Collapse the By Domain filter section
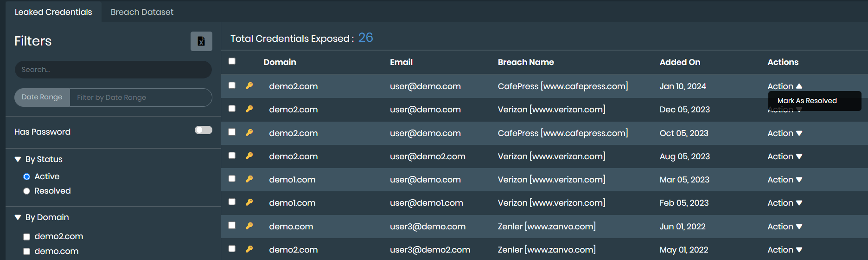Screen dimensions: 868x260 coord(18,217)
